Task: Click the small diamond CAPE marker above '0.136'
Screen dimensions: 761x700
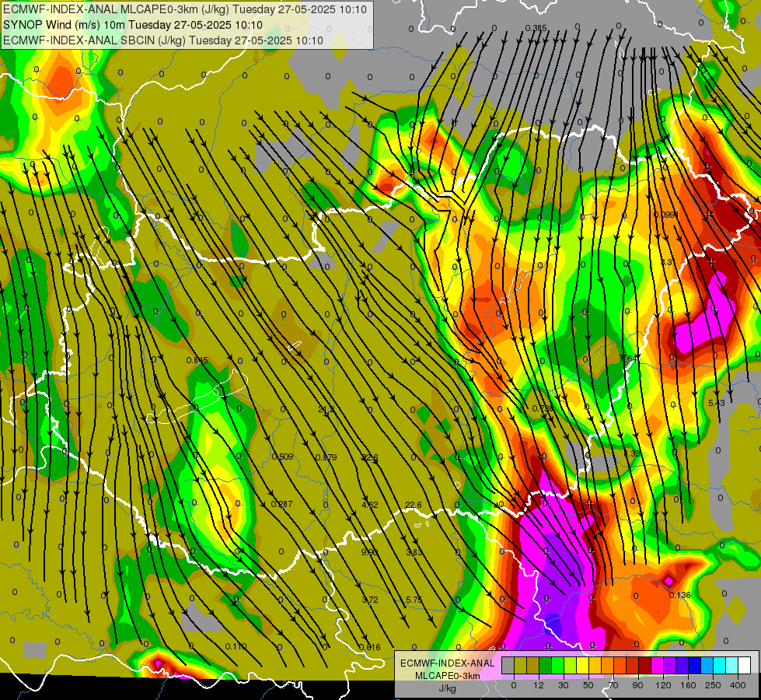Action: [x=668, y=580]
